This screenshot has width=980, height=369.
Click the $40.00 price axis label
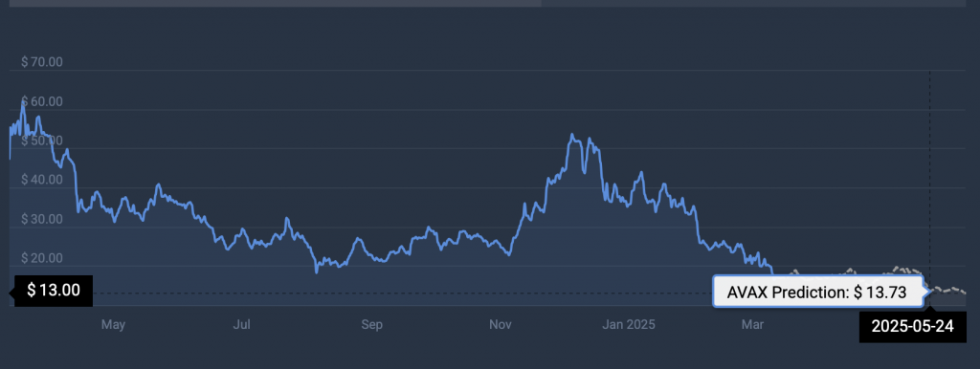tap(42, 181)
